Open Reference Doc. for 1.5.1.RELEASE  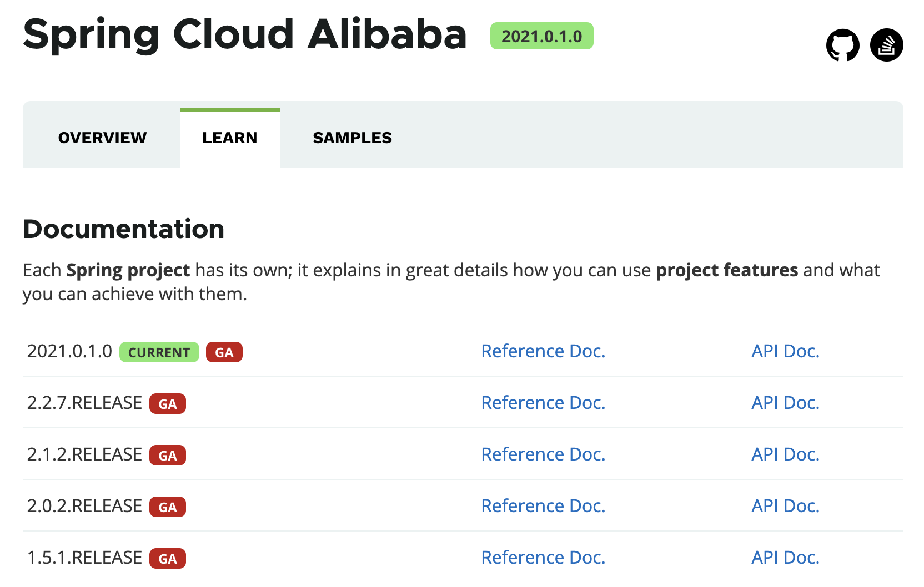coord(543,558)
